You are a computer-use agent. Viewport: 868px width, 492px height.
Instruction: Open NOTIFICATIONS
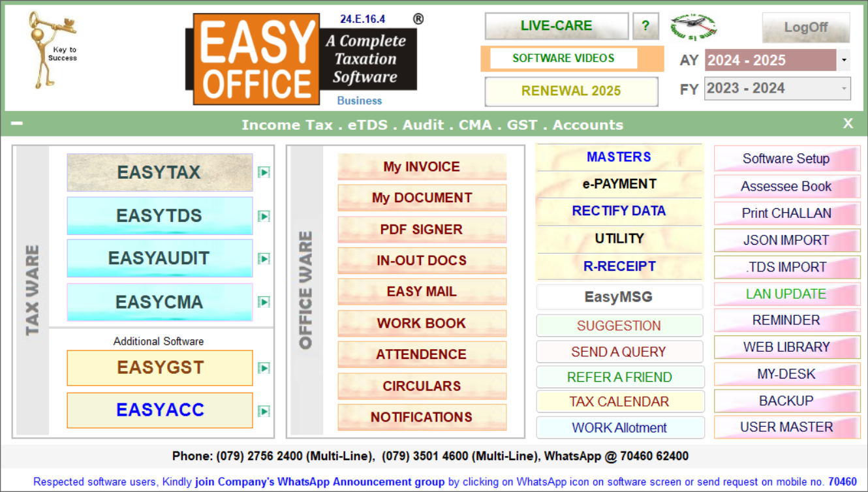(x=422, y=417)
